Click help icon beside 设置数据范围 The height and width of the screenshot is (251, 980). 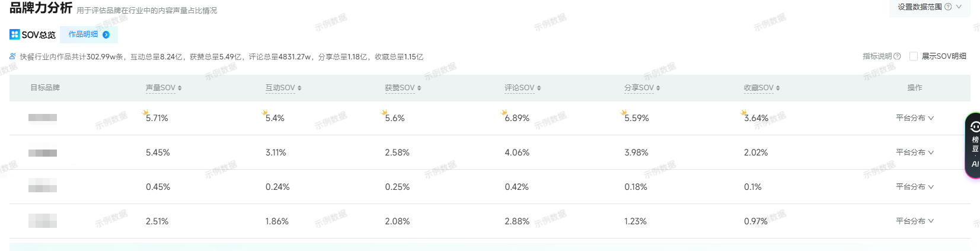pyautogui.click(x=948, y=7)
